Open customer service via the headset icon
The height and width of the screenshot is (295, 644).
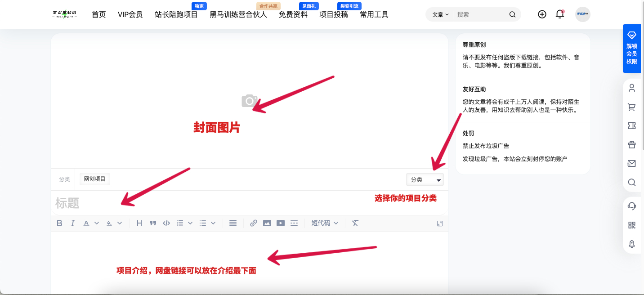[x=632, y=206]
